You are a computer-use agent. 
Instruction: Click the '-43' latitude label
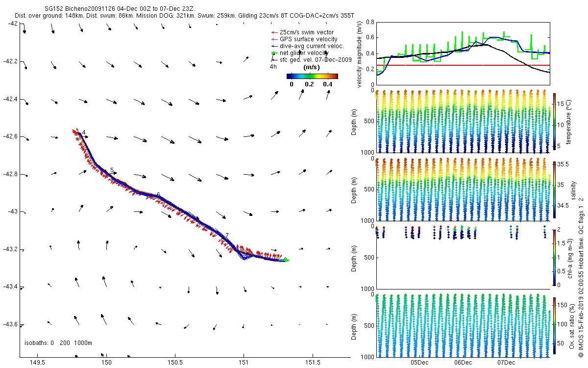[x=13, y=212]
